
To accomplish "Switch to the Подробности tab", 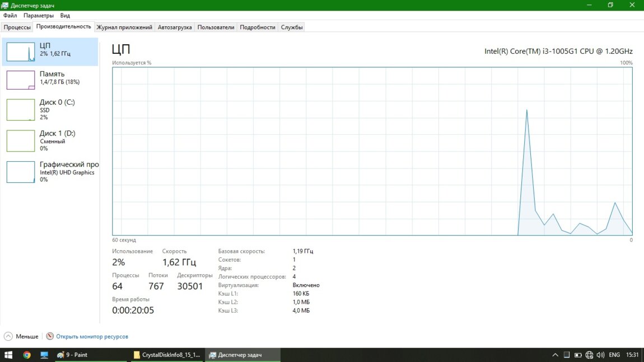I will 258,27.
